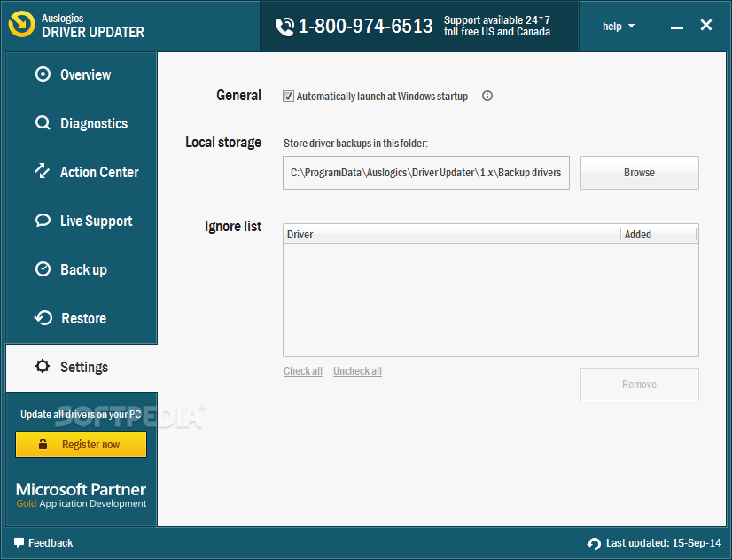Click the Register now button

[82, 444]
